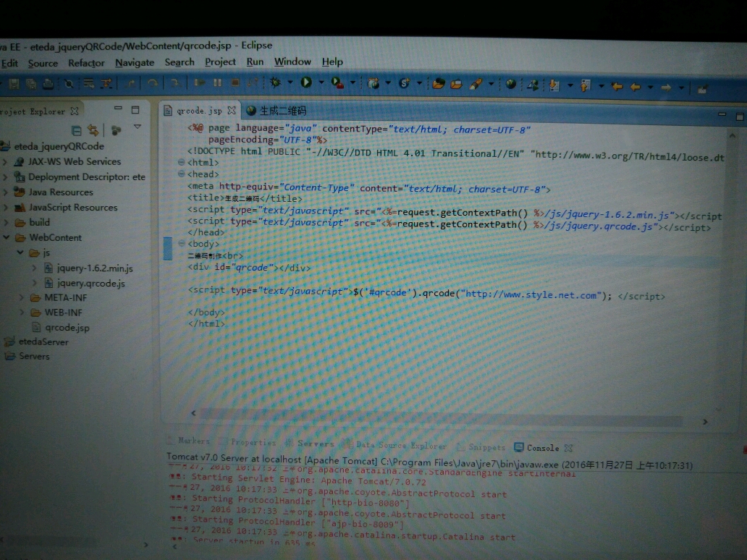Click the Save All toolbar icon
Viewport: 747px width, 560px height.
[31, 84]
